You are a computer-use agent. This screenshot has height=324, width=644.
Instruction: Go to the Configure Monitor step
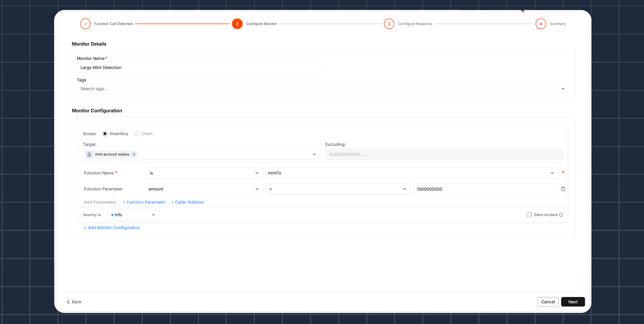tap(237, 24)
